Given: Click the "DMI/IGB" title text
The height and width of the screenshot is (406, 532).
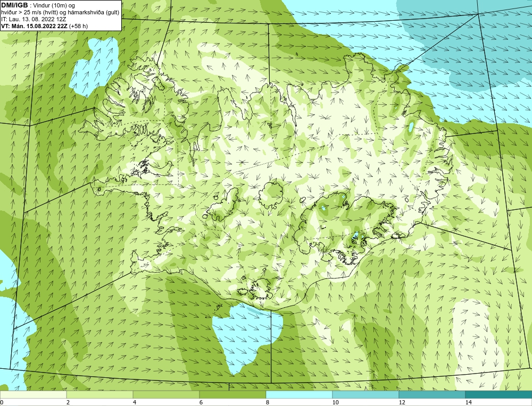Looking at the screenshot, I should click(14, 5).
